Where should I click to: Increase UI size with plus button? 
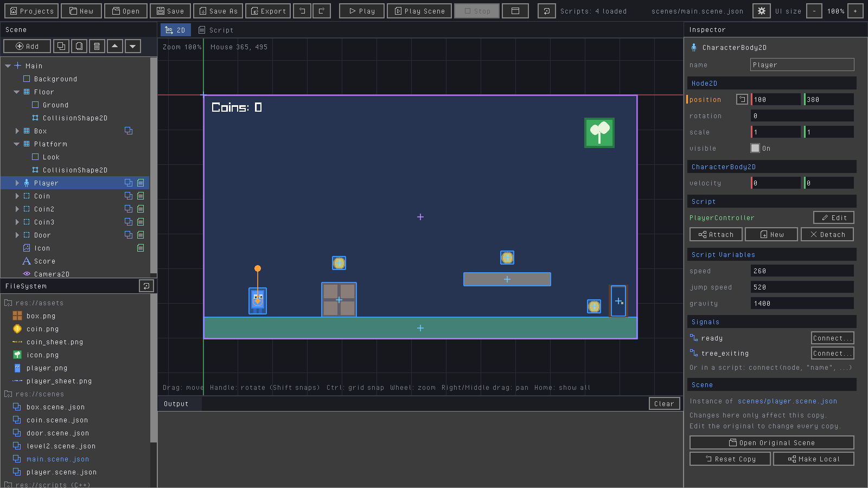point(856,11)
